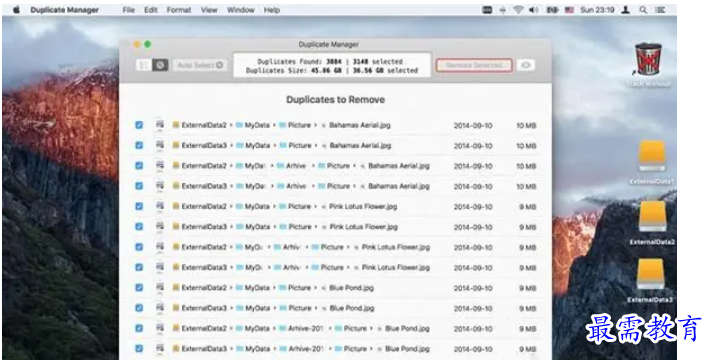Click 'Bahamas Aerial.jpg' in ExternalData3 Arhive row

398,186
